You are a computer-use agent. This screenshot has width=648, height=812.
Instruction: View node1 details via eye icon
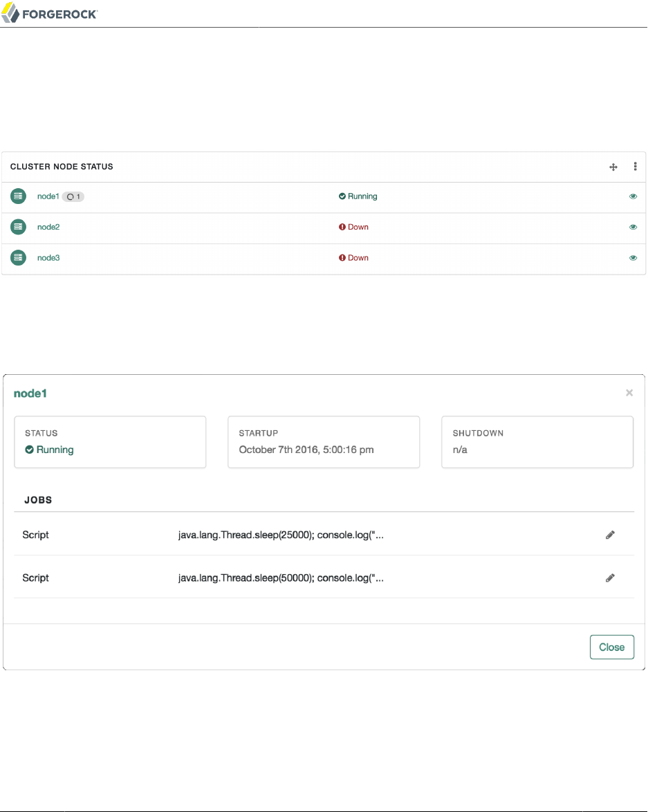click(633, 196)
